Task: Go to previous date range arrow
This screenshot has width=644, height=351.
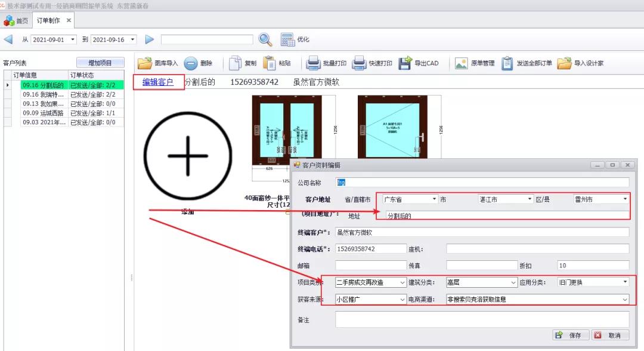Action: coord(8,39)
